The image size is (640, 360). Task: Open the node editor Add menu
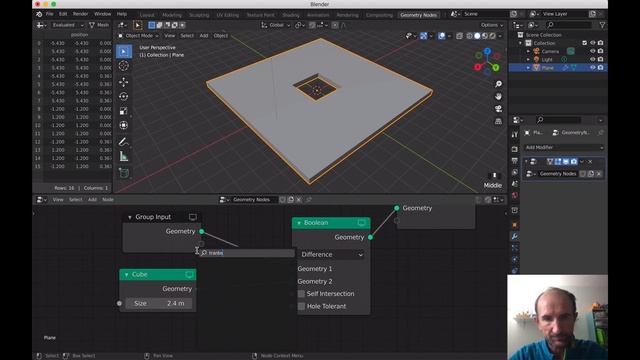(x=92, y=200)
